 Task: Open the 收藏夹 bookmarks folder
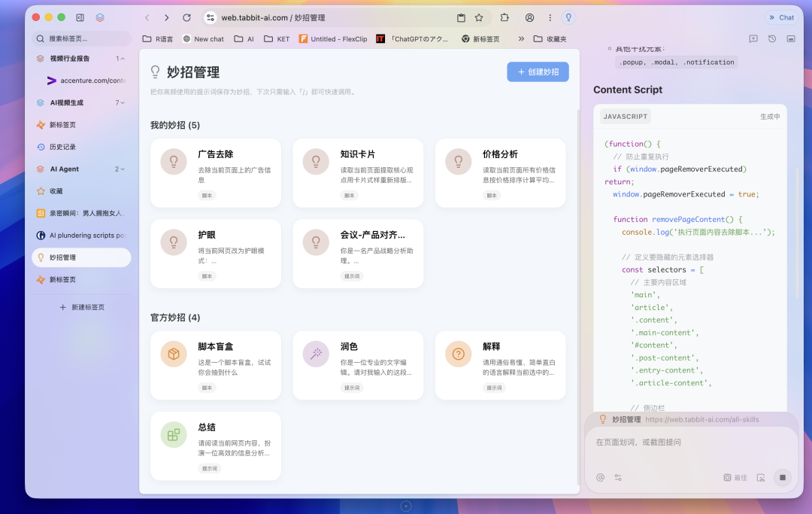pos(550,39)
